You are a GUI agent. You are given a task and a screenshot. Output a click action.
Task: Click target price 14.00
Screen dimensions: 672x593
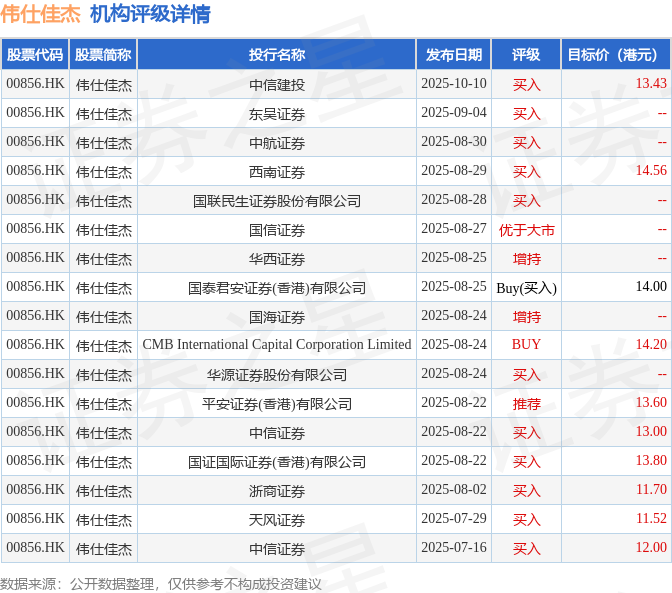point(651,286)
